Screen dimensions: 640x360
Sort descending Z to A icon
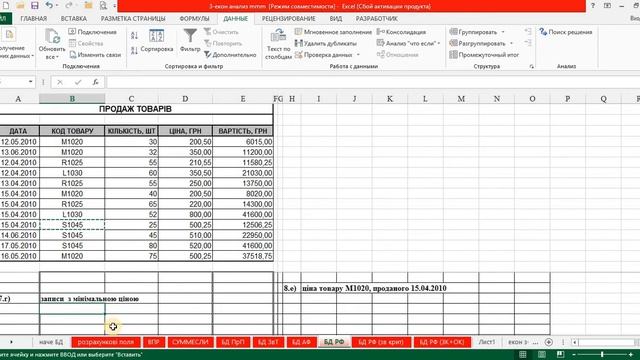[134, 51]
